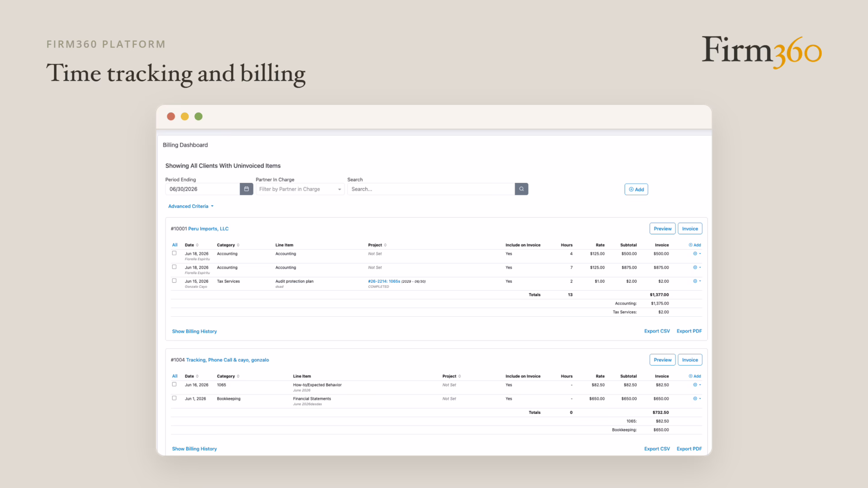Image resolution: width=868 pixels, height=488 pixels.
Task: Click the $732.50 total for client #1004
Action: [660, 413]
